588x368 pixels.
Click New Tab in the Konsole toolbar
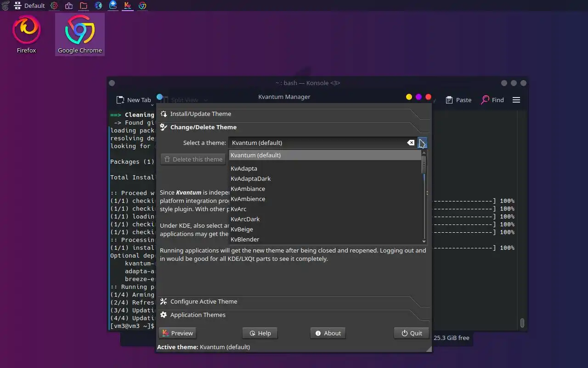coord(134,100)
